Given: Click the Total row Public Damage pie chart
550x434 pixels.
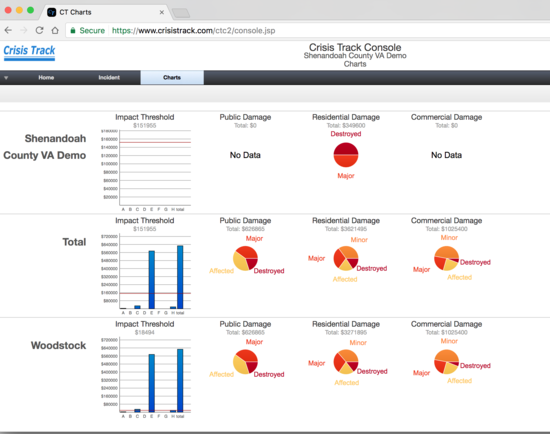Looking at the screenshot, I should (246, 258).
